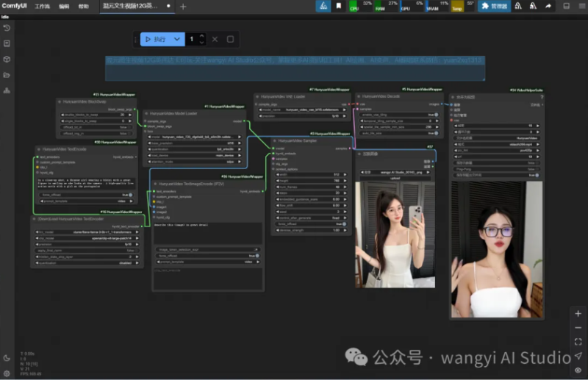
Task: Expand the dropdown arrow beside 执行 button
Action: coord(178,39)
